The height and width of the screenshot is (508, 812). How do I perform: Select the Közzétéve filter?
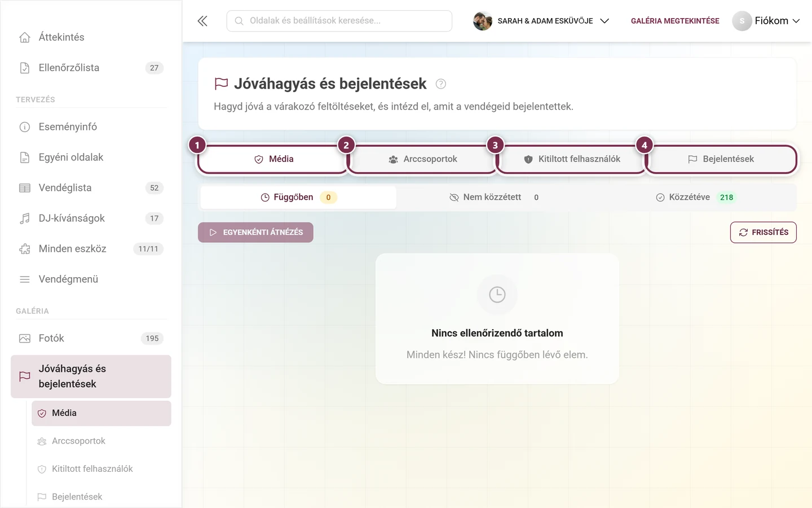(696, 198)
